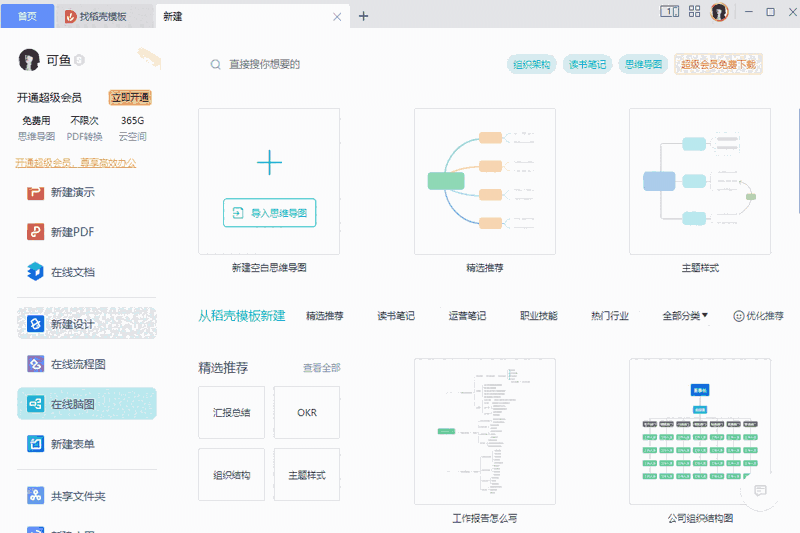800x533 pixels.
Task: Close the 新建 tab
Action: click(x=337, y=16)
